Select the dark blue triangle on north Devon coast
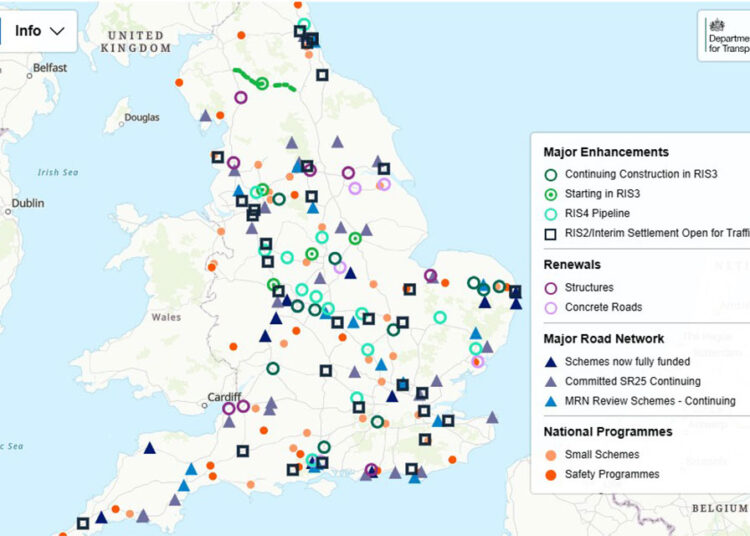The image size is (750, 536). pos(150,448)
